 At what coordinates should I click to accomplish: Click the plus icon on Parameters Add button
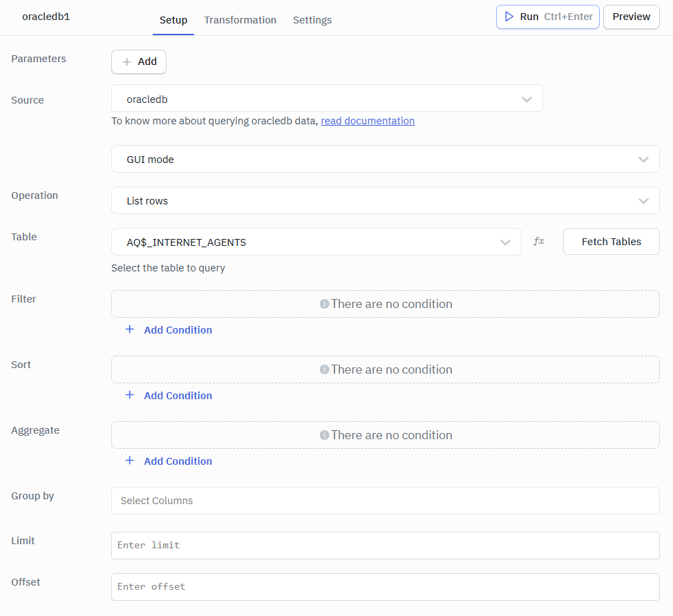coord(126,62)
